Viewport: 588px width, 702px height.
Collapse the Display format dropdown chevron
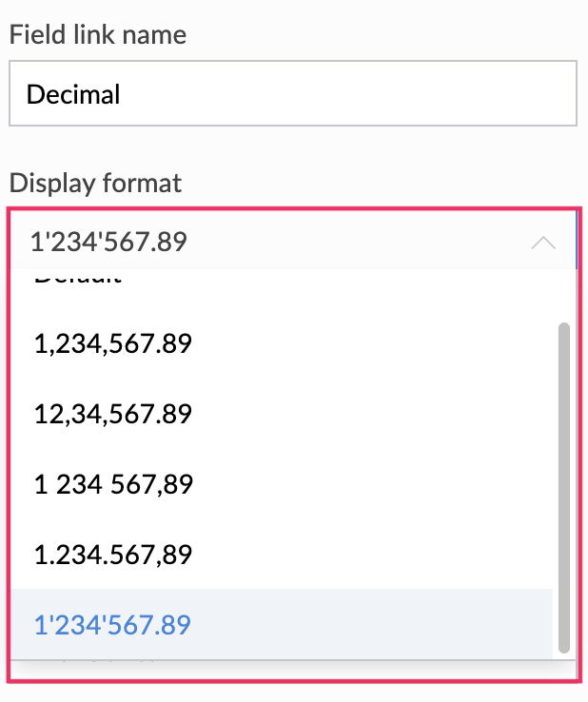click(x=542, y=243)
